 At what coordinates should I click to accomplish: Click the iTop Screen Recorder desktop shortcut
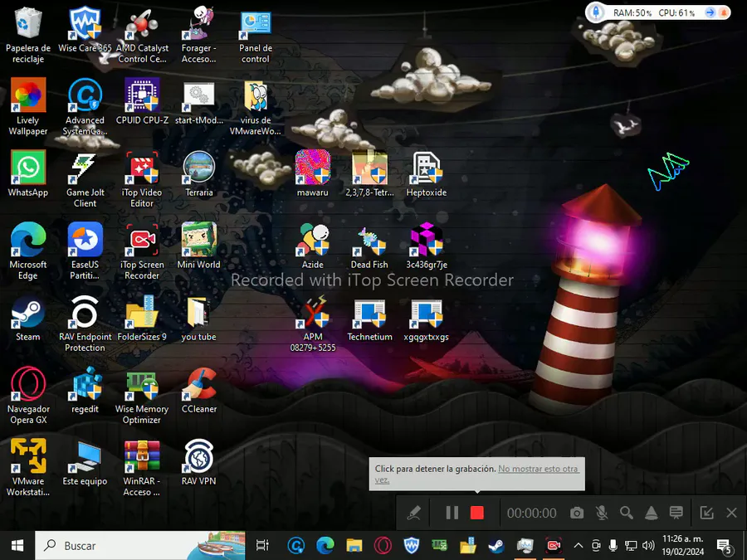(142, 251)
